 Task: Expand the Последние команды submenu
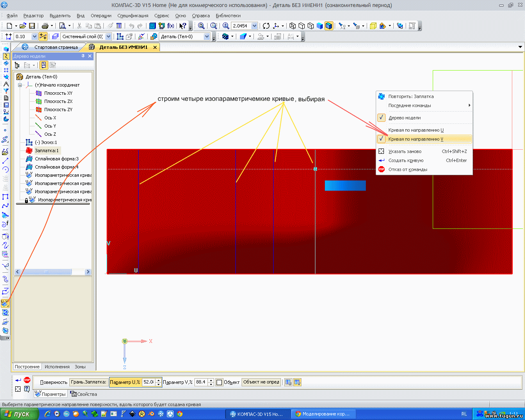(x=424, y=105)
